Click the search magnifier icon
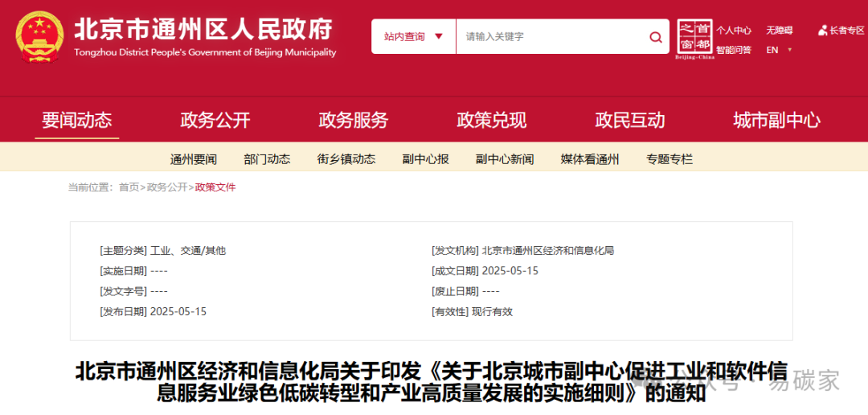The image size is (868, 415). coord(656,37)
